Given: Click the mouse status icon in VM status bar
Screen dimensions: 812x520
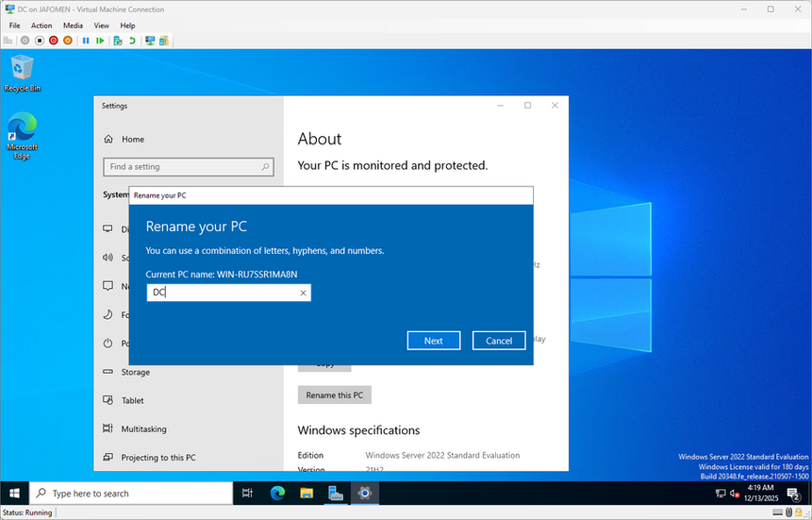Looking at the screenshot, I should 788,512.
